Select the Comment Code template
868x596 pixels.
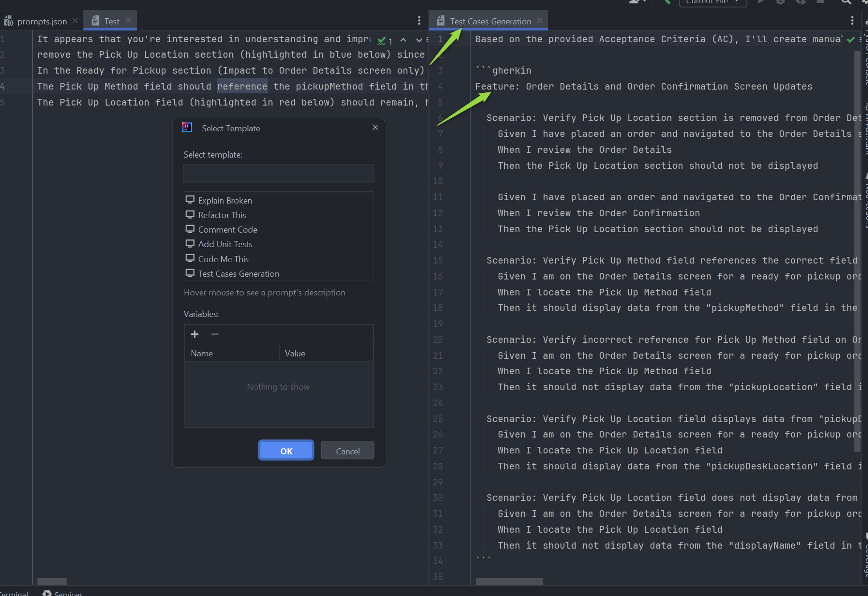click(278, 229)
